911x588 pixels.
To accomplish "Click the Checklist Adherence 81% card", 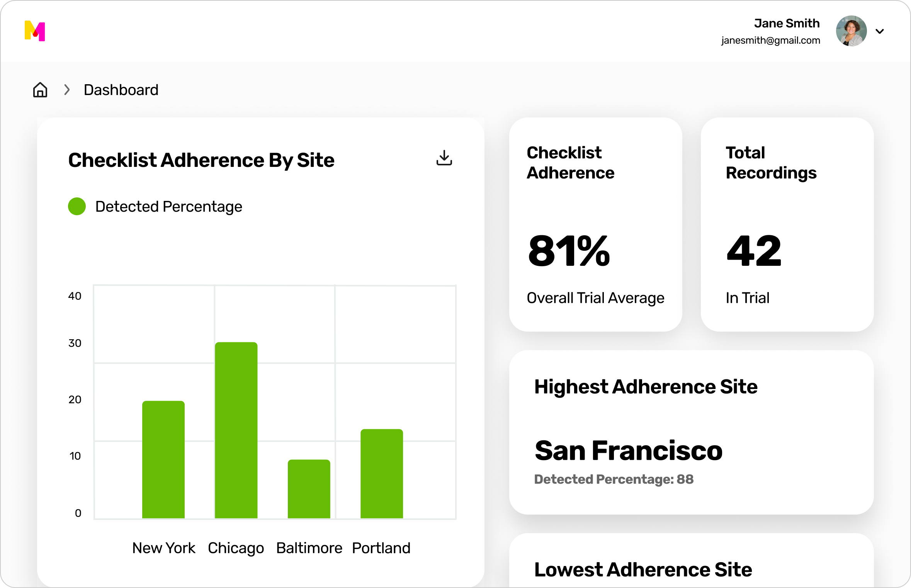I will tap(595, 224).
